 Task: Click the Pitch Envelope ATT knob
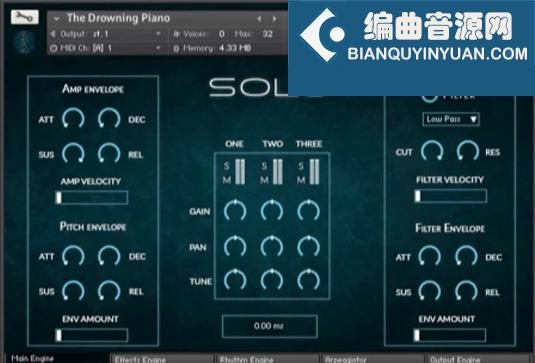tap(73, 256)
